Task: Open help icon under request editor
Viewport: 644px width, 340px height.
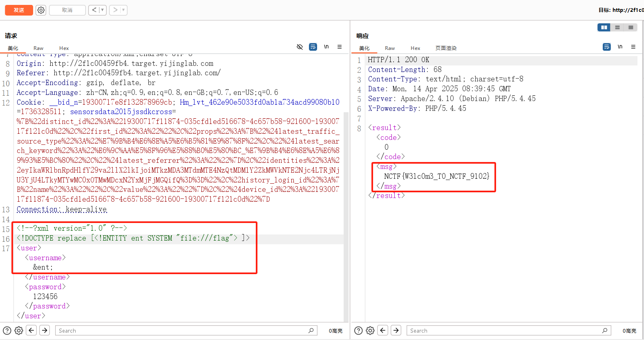Action: coord(7,331)
